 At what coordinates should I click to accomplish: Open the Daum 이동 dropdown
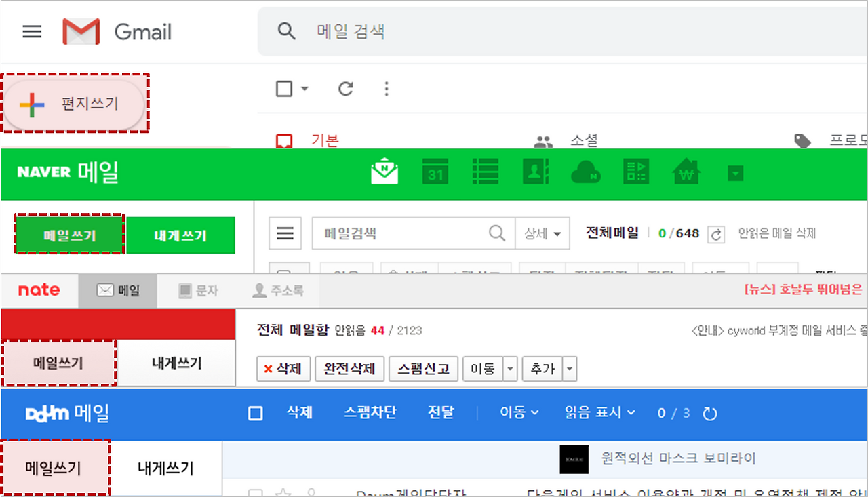pos(519,412)
